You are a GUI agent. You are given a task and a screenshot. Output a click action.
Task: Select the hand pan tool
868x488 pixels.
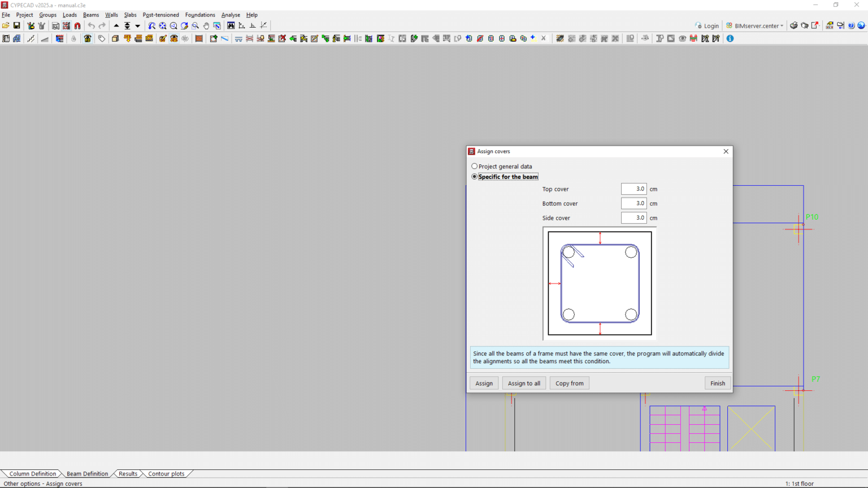tap(206, 26)
